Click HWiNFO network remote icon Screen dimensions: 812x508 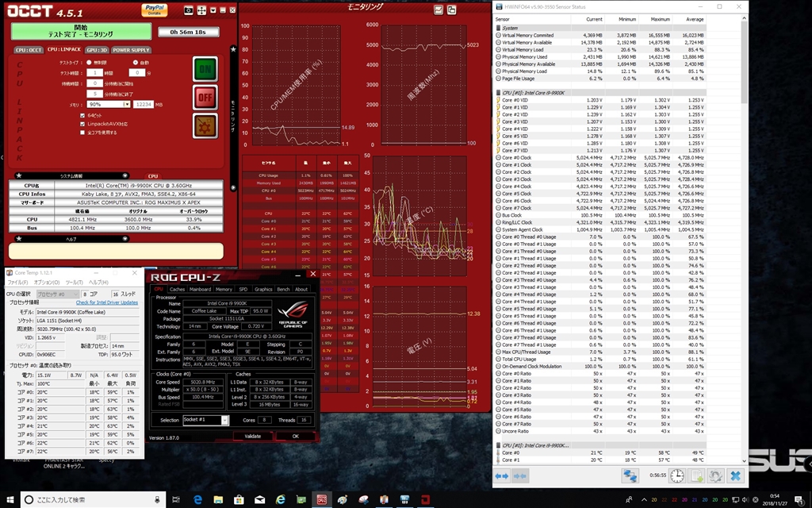tap(630, 475)
